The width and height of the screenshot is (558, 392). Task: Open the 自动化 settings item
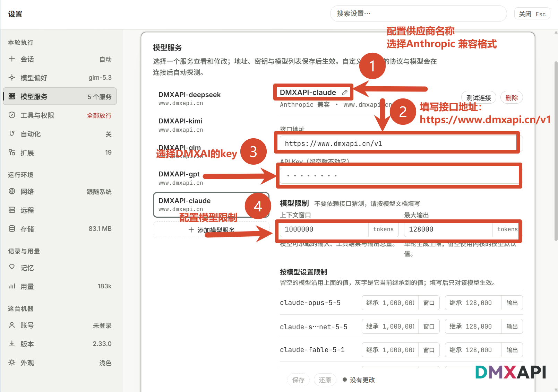60,134
